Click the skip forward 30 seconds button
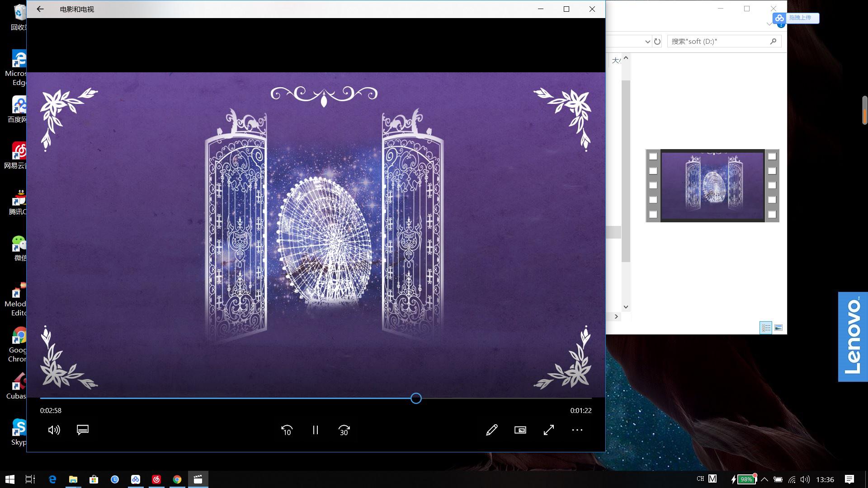This screenshot has width=868, height=488. point(344,430)
